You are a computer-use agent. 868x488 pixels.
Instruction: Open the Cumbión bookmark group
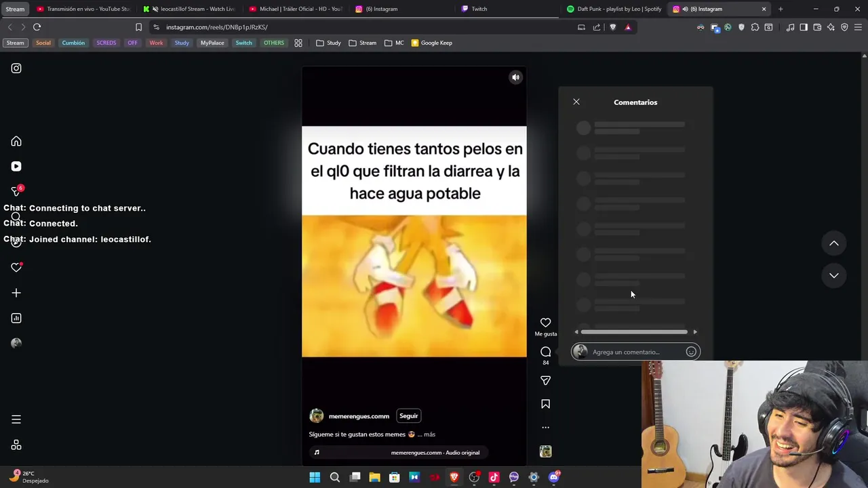[x=73, y=43]
